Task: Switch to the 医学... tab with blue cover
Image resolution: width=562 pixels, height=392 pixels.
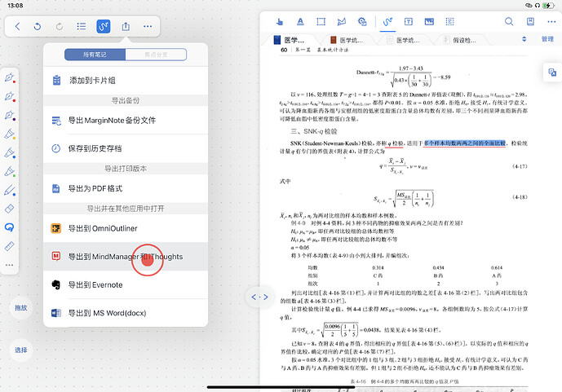Action: (x=290, y=40)
